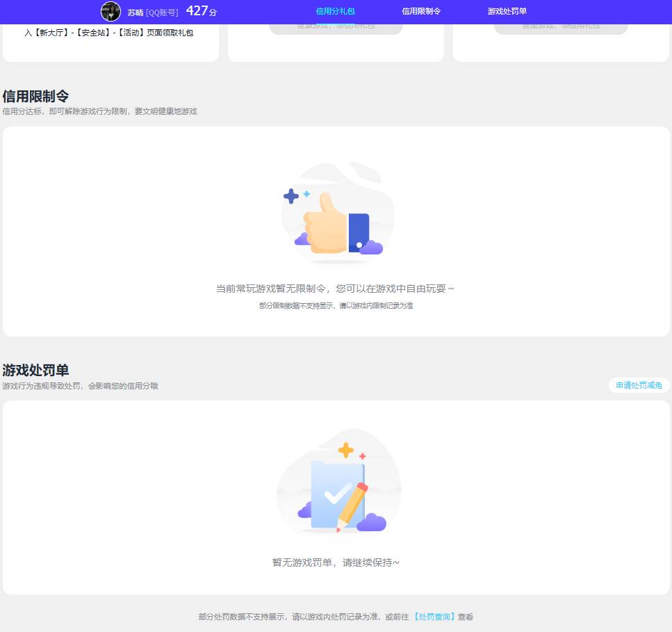This screenshot has width=672, height=632.
Task: Click the thumbs-up illustration
Action: pyautogui.click(x=338, y=213)
